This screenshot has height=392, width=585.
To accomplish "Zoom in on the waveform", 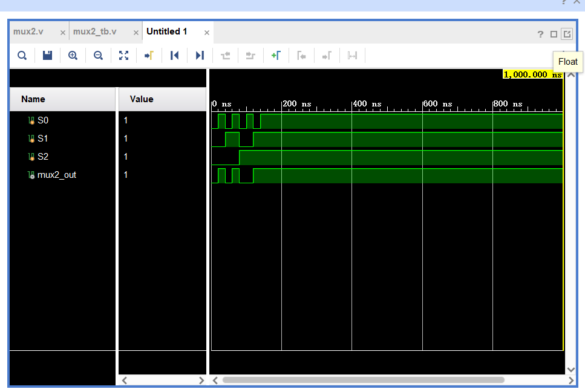I will coord(73,56).
